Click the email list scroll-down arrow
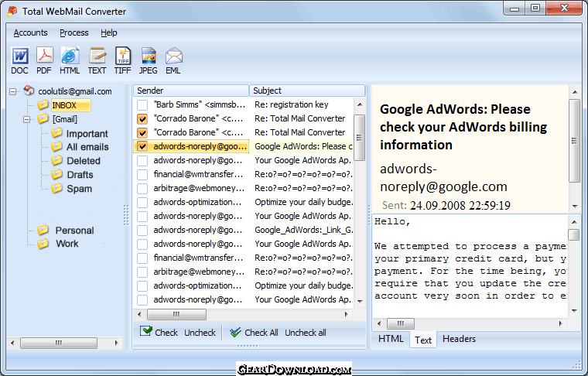588x376 pixels. pos(360,302)
